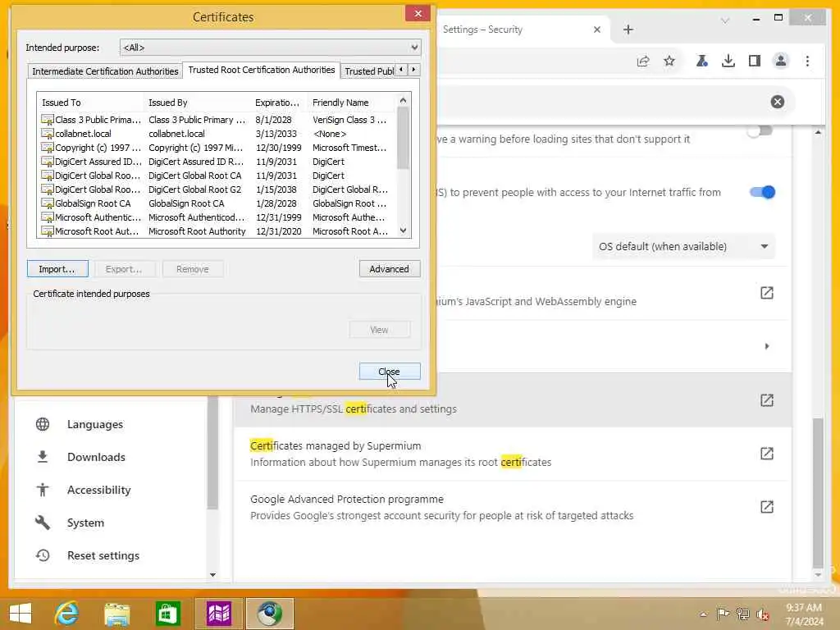Toggle the side panel icon in toolbar
The width and height of the screenshot is (840, 630).
(755, 61)
